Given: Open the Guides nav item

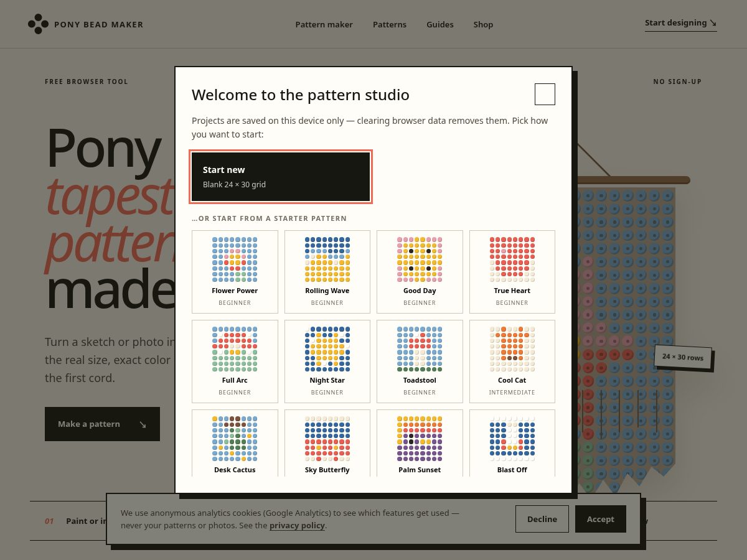Looking at the screenshot, I should tap(440, 24).
